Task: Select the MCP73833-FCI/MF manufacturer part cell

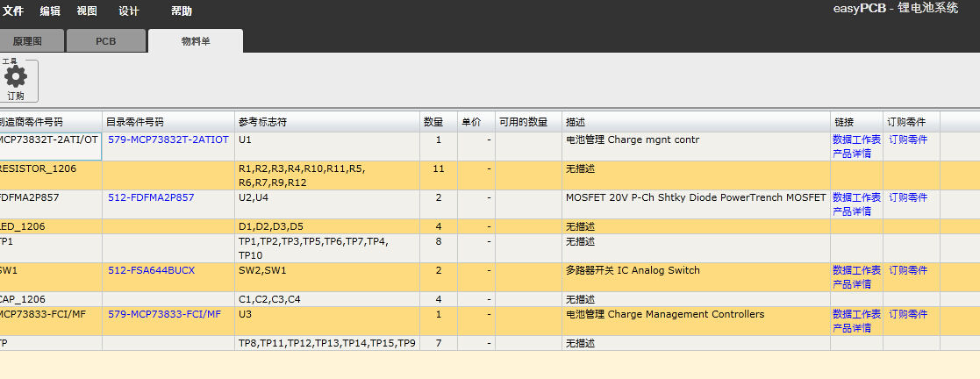Action: click(51, 321)
